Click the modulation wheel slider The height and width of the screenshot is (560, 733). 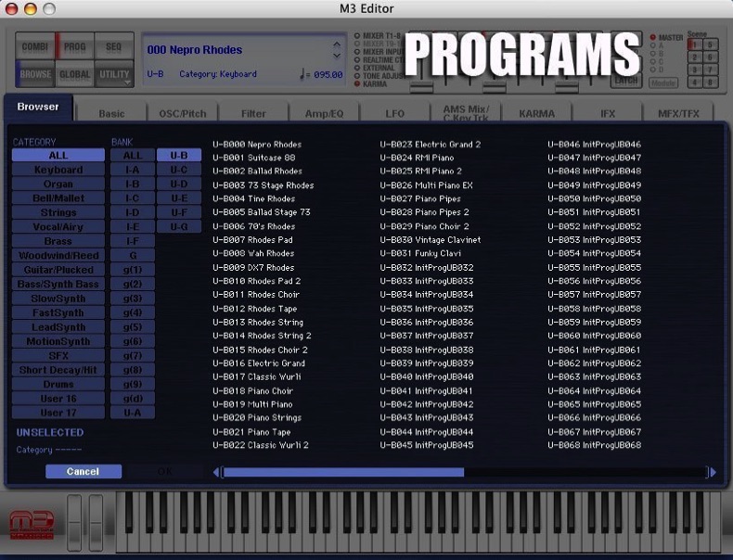point(96,523)
